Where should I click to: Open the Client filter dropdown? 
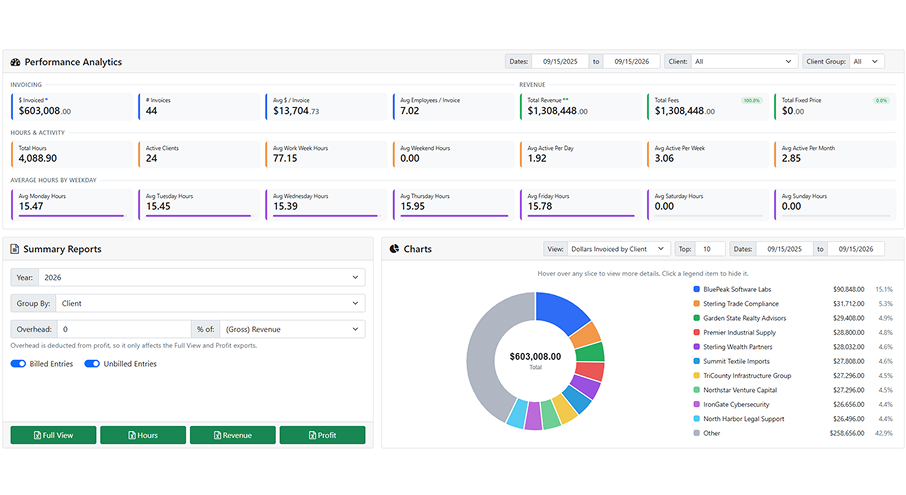744,61
